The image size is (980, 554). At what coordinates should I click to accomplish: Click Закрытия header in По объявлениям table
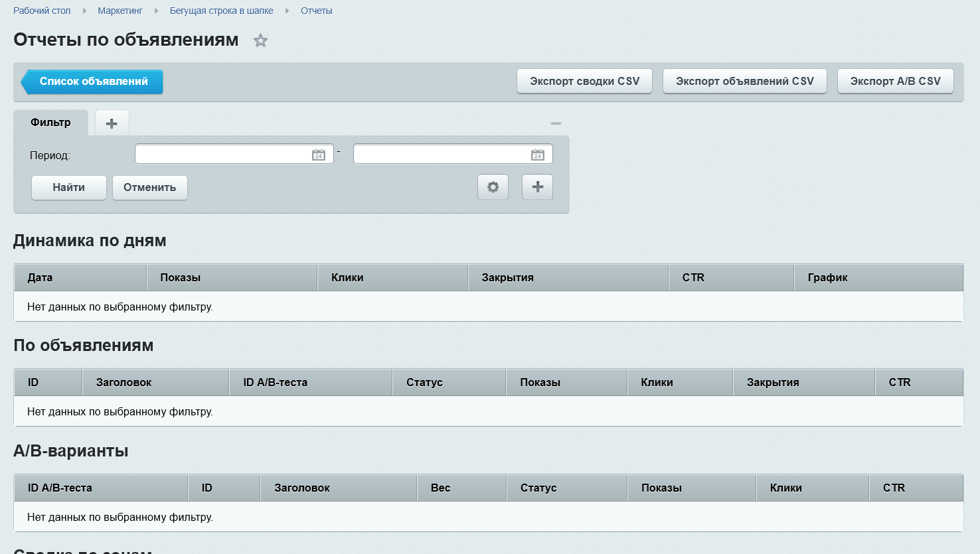coord(805,382)
